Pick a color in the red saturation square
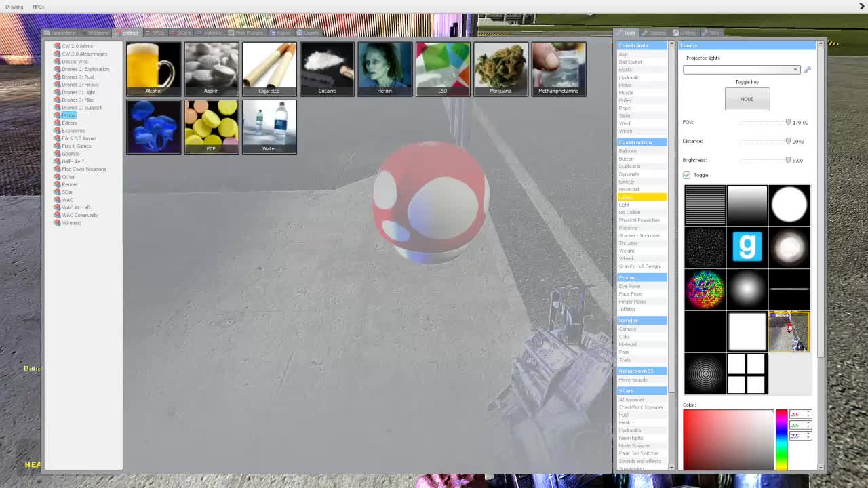The image size is (868, 488). click(x=728, y=439)
